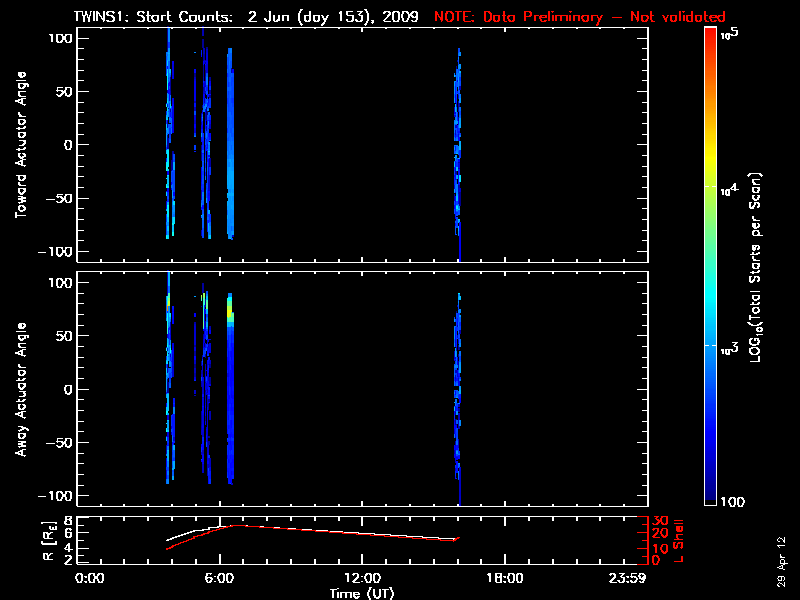This screenshot has height=600, width=800.
Task: Click the 'LOG10(Total Starts per Scan)' colorbar label
Action: point(759,270)
